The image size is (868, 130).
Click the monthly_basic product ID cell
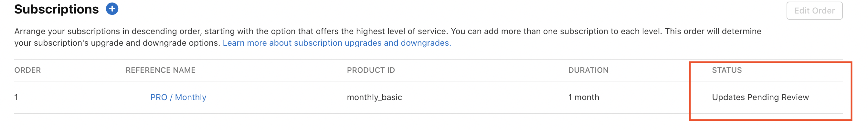374,97
